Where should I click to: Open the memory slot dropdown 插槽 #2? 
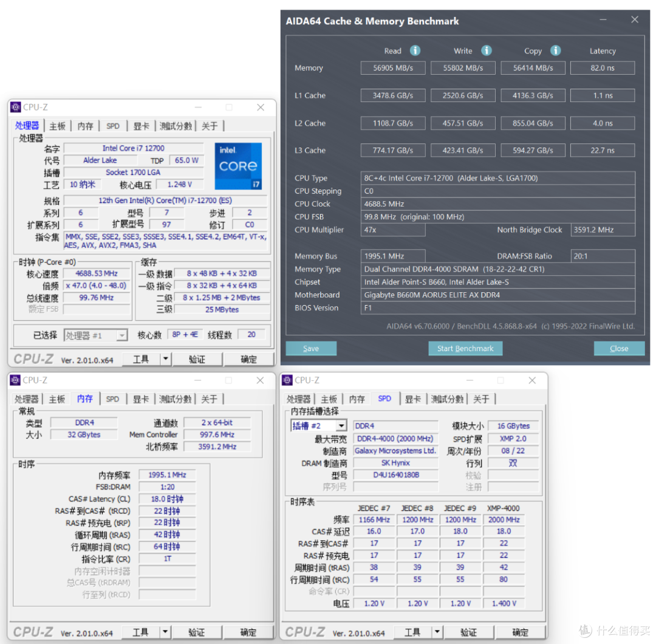[318, 426]
